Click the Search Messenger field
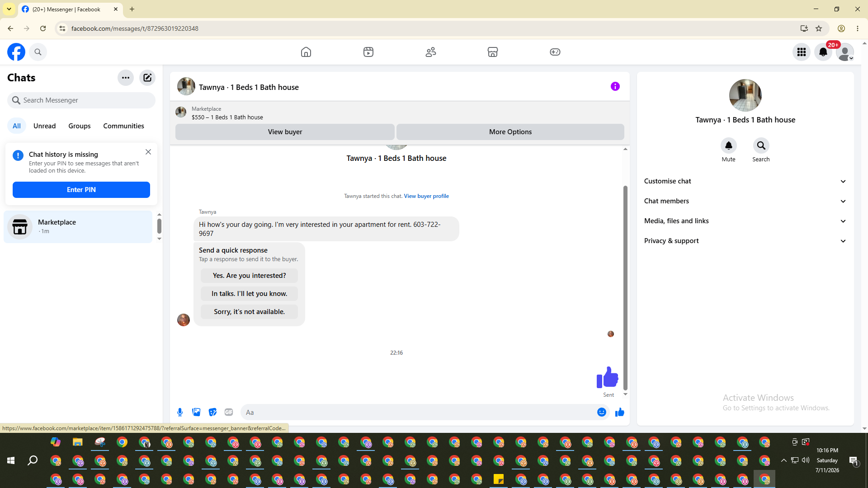868x488 pixels. point(81,100)
